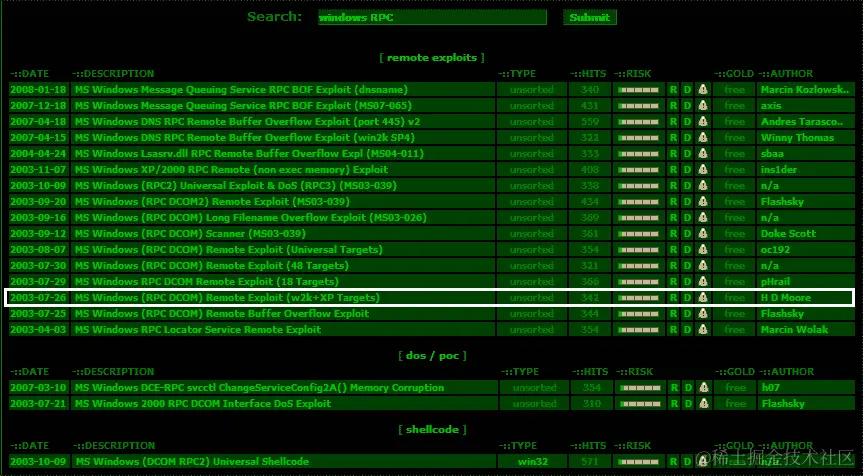Screen dimensions: 863x476
Task: Select the date '2003-09-20'
Action: [x=38, y=201]
